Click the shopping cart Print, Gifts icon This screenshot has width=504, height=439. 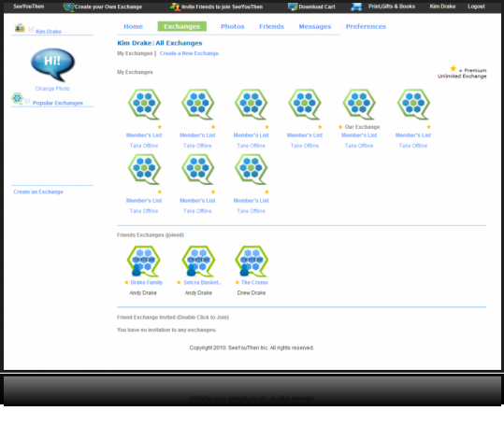tap(356, 7)
